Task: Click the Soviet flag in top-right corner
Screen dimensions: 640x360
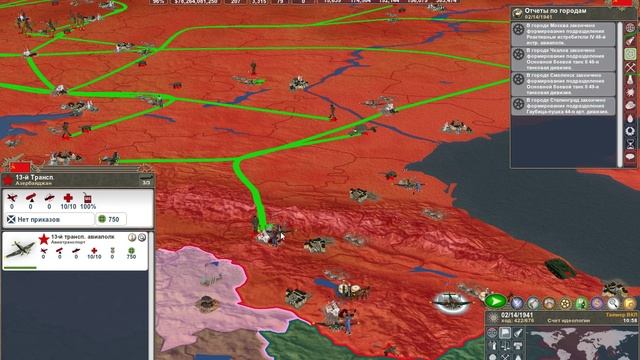Action: (622, 3)
